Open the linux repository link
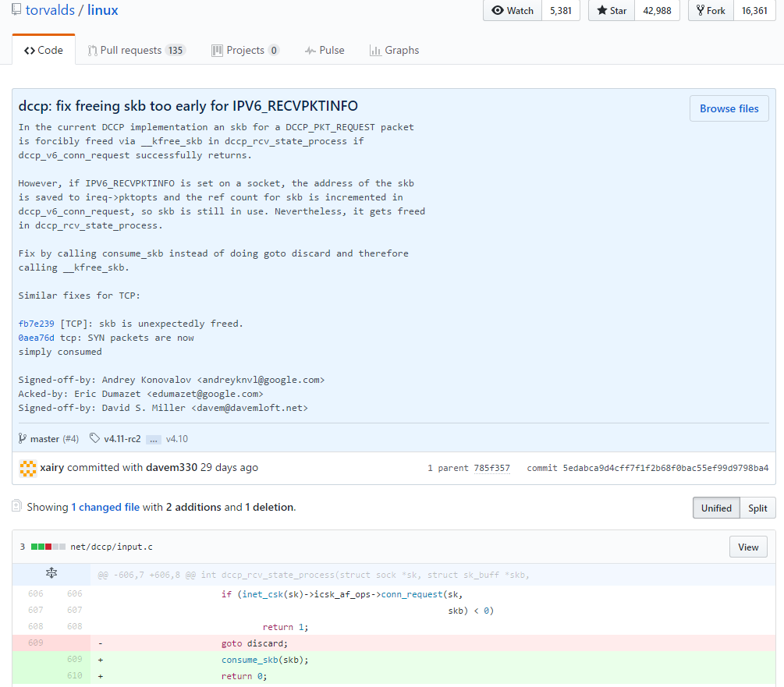Screen dimensions: 784x687 pyautogui.click(x=102, y=10)
